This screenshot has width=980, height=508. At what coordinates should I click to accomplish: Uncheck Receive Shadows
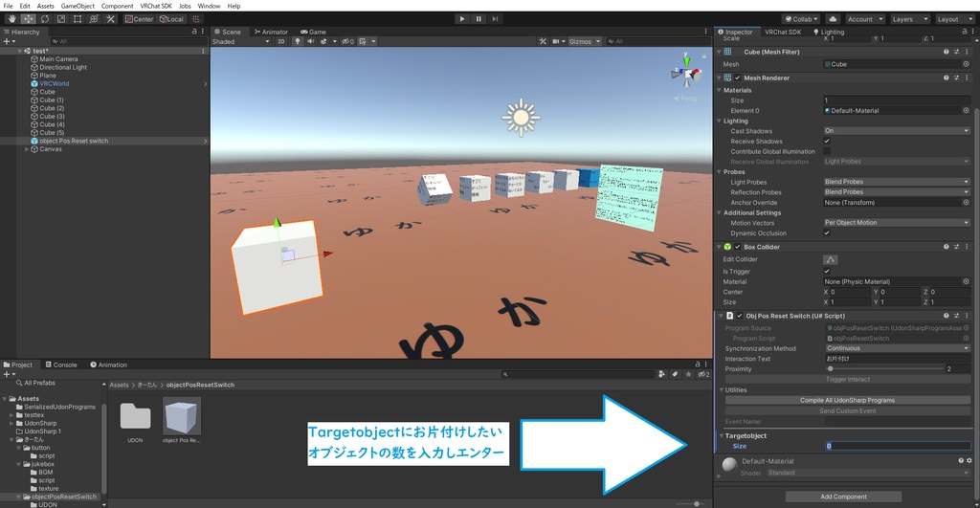point(827,142)
